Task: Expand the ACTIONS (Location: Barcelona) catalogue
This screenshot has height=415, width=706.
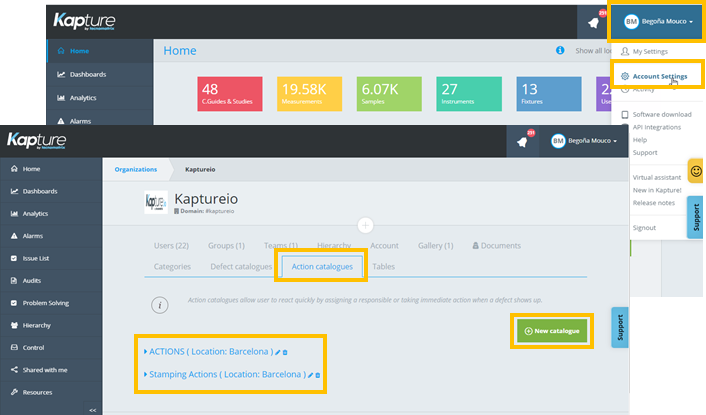Action: 145,352
